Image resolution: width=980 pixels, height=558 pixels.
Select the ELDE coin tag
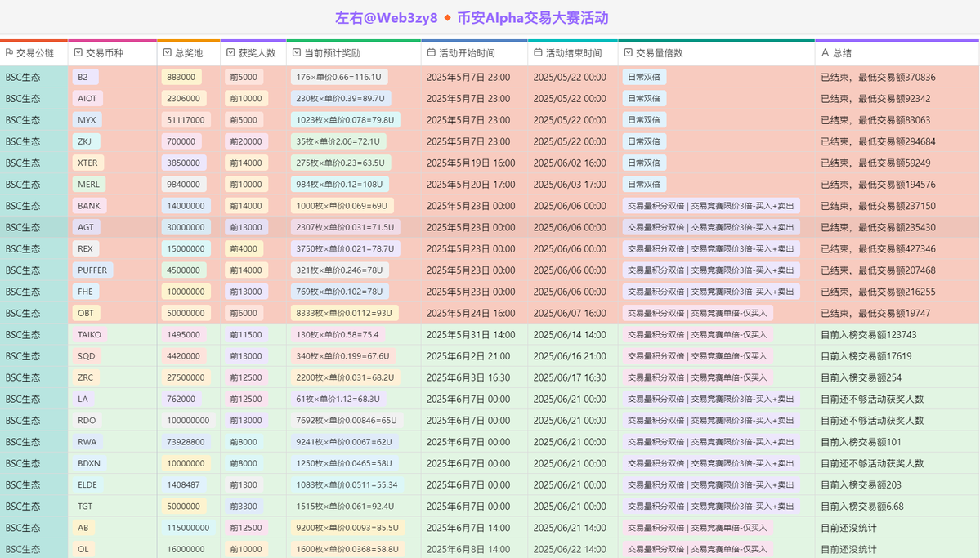[x=87, y=485]
